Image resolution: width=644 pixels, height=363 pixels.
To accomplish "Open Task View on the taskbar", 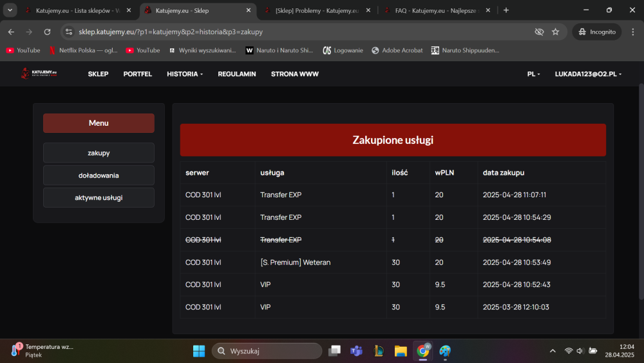I will coord(334,351).
